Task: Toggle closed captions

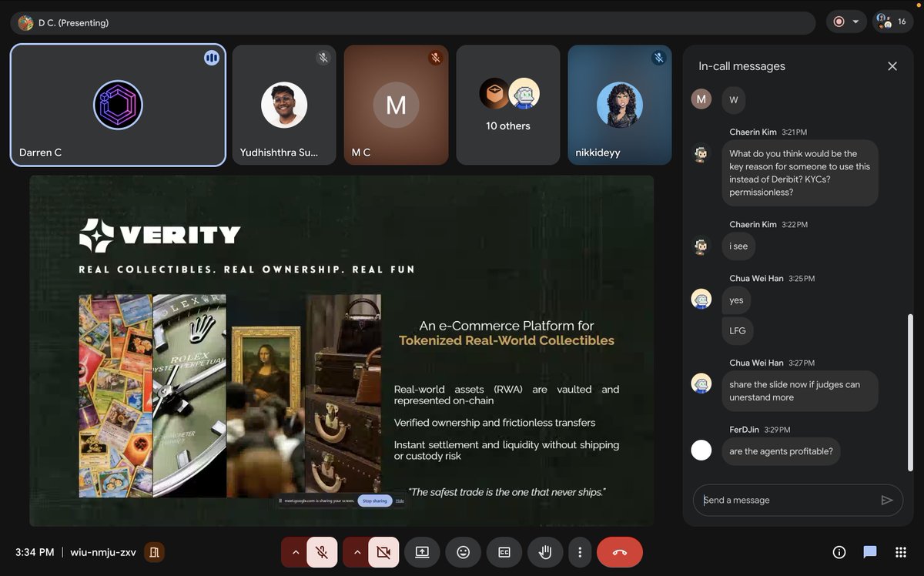Action: [504, 552]
